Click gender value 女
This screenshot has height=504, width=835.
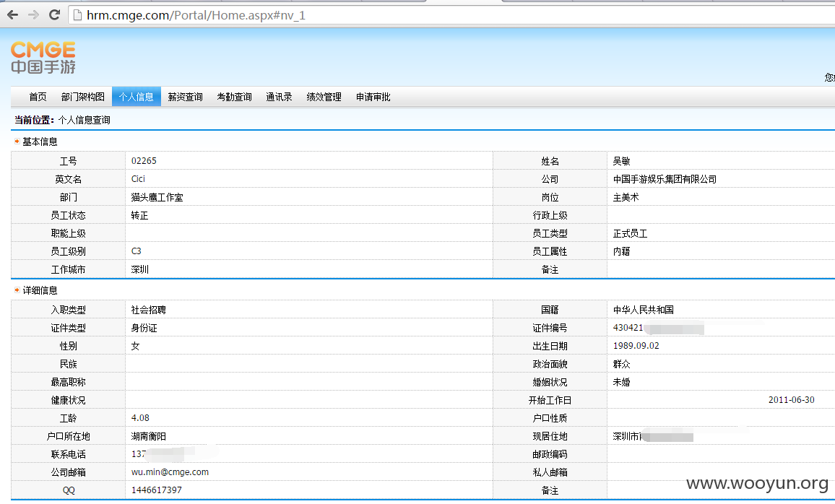(135, 346)
